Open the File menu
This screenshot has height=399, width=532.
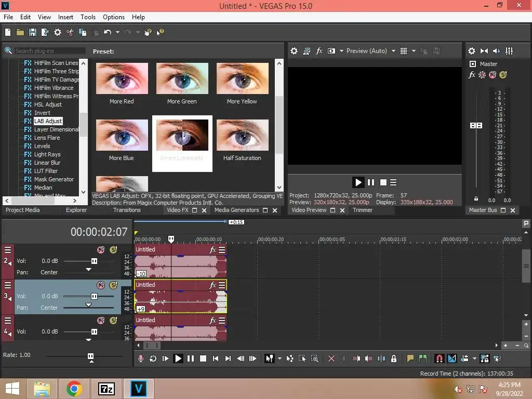pyautogui.click(x=8, y=17)
